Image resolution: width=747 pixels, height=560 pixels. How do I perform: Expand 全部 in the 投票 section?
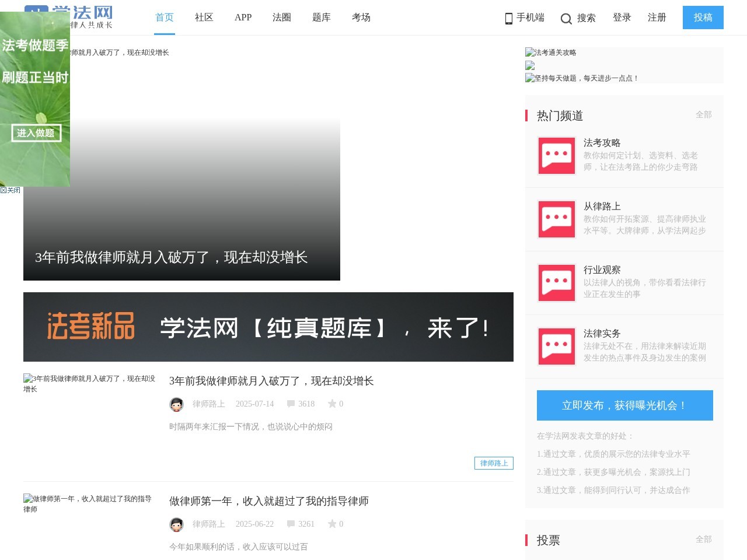[x=704, y=540]
